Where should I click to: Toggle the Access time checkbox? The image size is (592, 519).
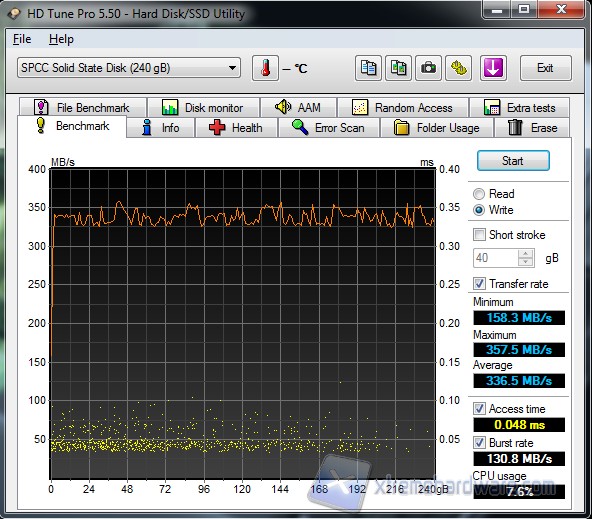click(479, 408)
